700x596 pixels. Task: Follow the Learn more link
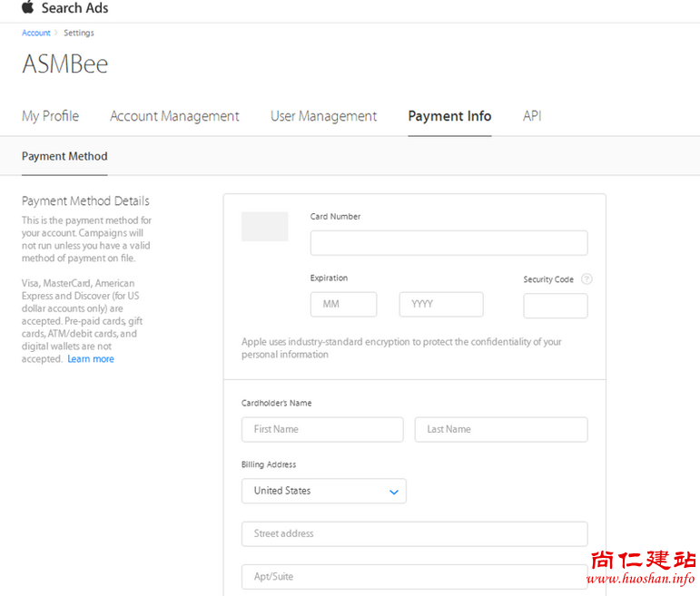pyautogui.click(x=91, y=359)
